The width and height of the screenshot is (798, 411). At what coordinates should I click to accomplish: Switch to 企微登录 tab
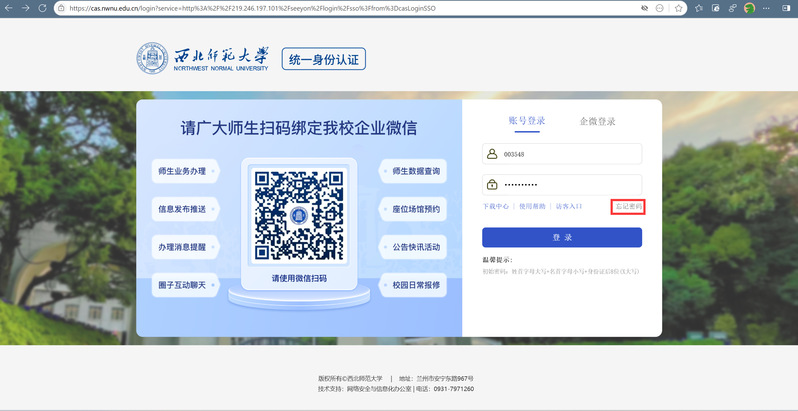[x=597, y=121]
